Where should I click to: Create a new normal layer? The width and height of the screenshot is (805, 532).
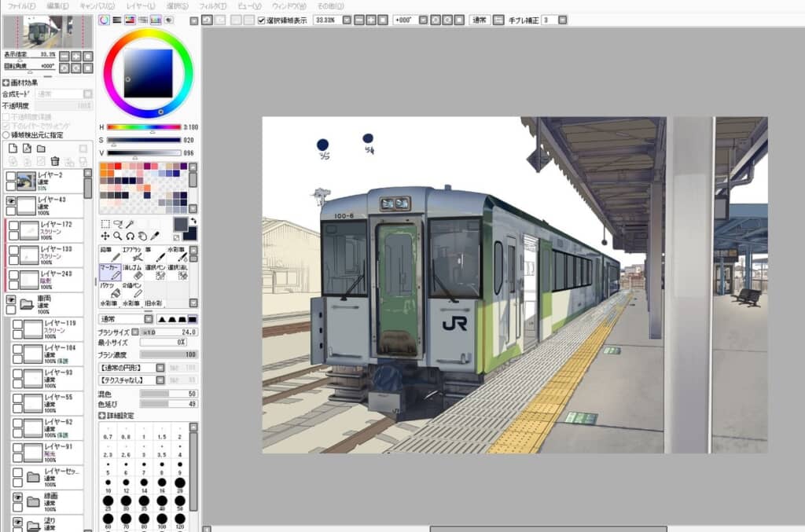13,149
